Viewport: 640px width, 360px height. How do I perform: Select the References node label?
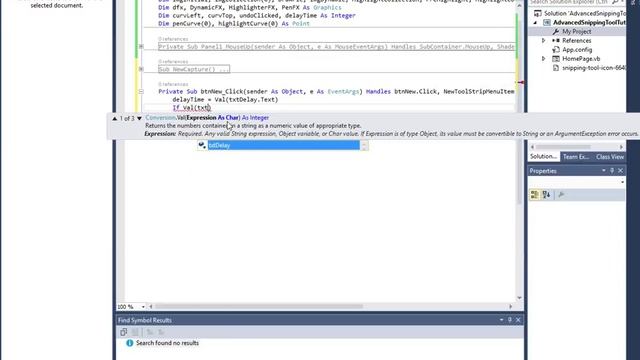[576, 40]
